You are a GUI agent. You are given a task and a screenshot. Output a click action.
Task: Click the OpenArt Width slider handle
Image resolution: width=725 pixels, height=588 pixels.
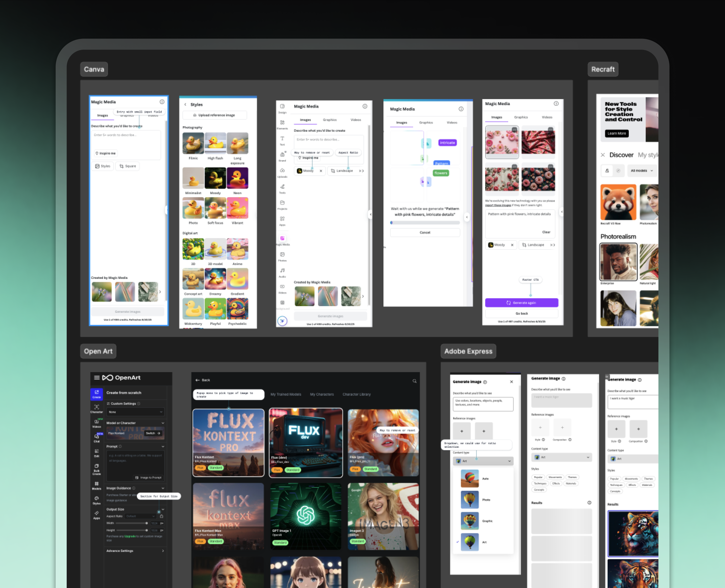click(147, 523)
